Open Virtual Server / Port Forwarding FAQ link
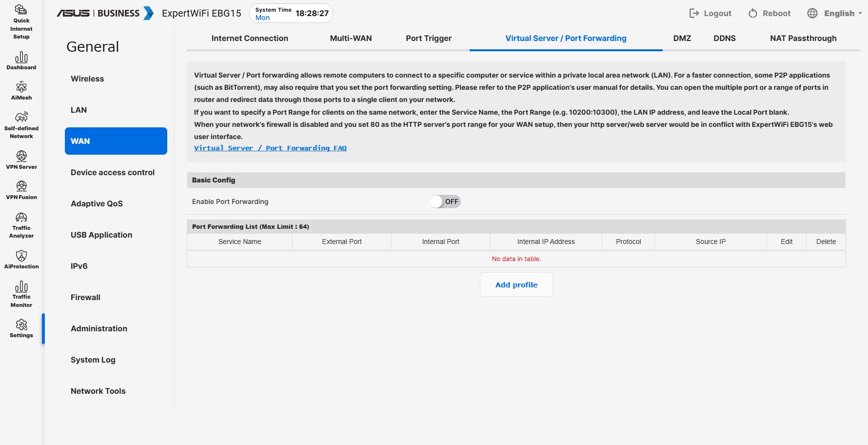This screenshot has height=445, width=868. (x=270, y=148)
